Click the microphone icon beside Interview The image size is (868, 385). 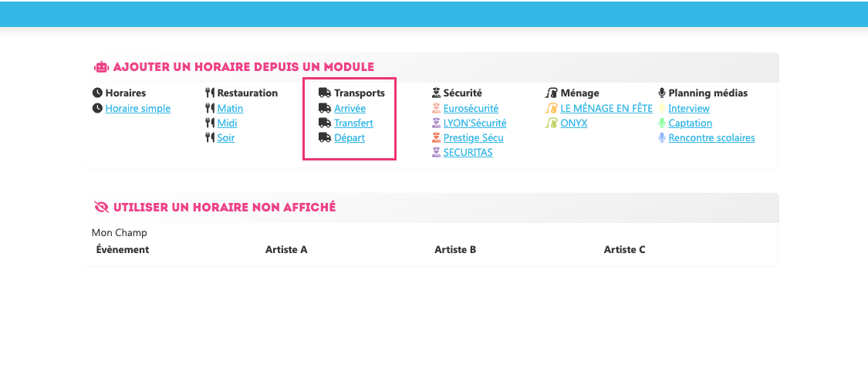coord(661,109)
